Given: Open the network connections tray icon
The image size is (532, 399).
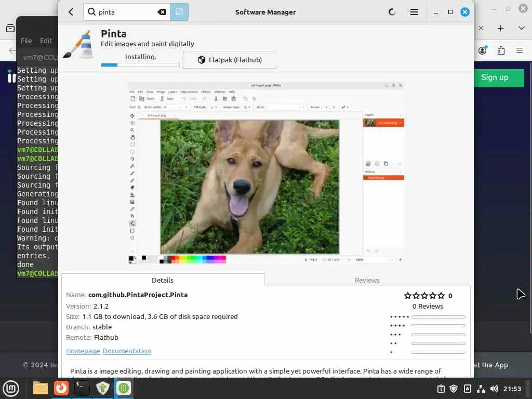Looking at the screenshot, I should [481, 389].
